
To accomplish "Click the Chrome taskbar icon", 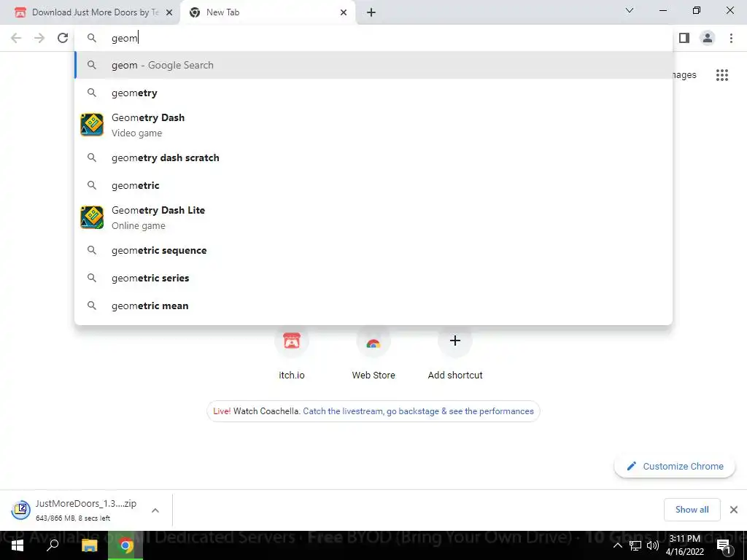I will click(125, 545).
